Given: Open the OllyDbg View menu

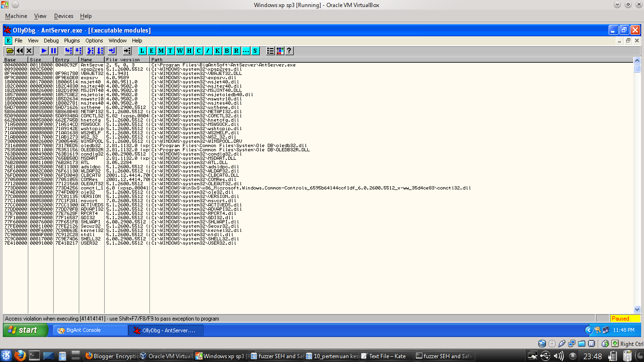Looking at the screenshot, I should coord(33,41).
